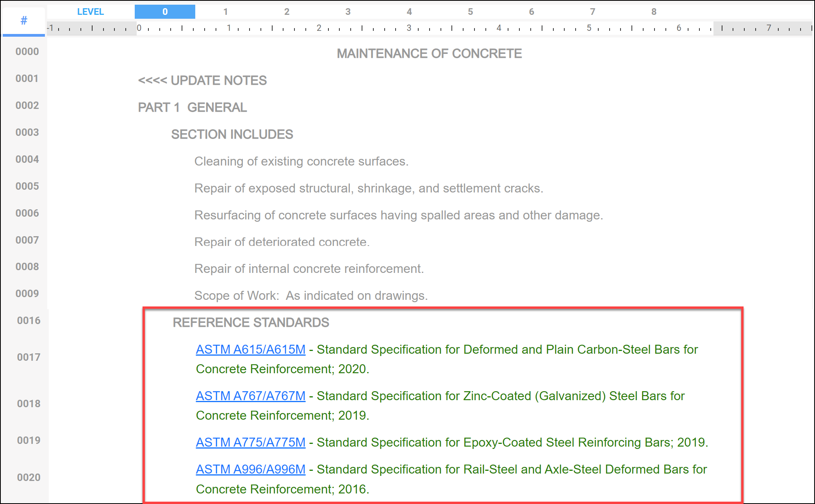Select line number 0016
Image resolution: width=815 pixels, height=504 pixels.
tap(29, 321)
